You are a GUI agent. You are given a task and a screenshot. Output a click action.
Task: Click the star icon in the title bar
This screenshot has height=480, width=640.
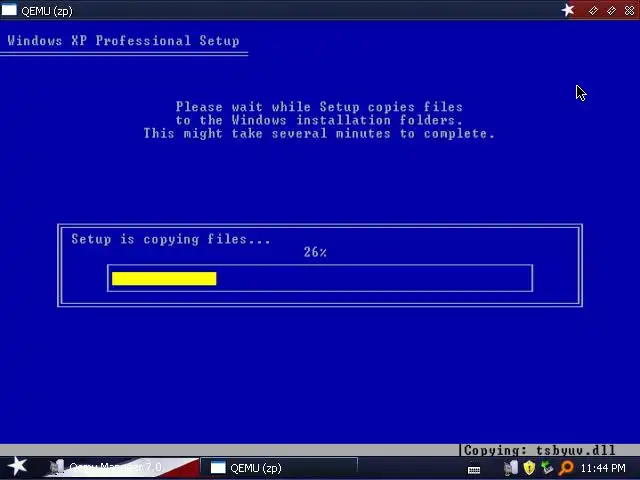pos(568,10)
